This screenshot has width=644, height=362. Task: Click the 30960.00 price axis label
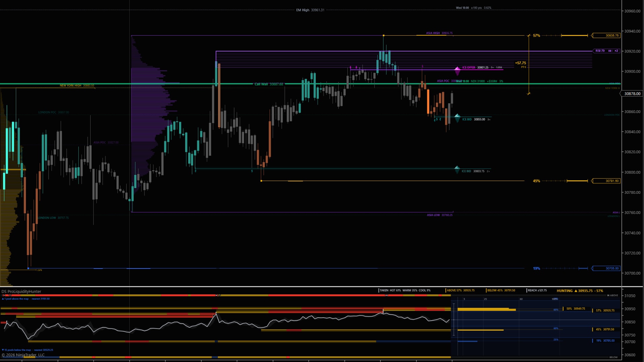tap(632, 11)
